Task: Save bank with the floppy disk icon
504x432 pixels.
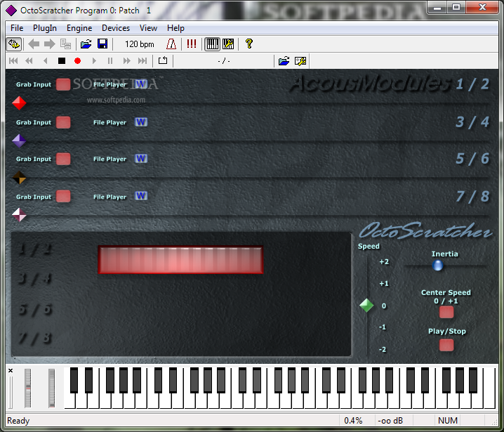Action: 102,44
